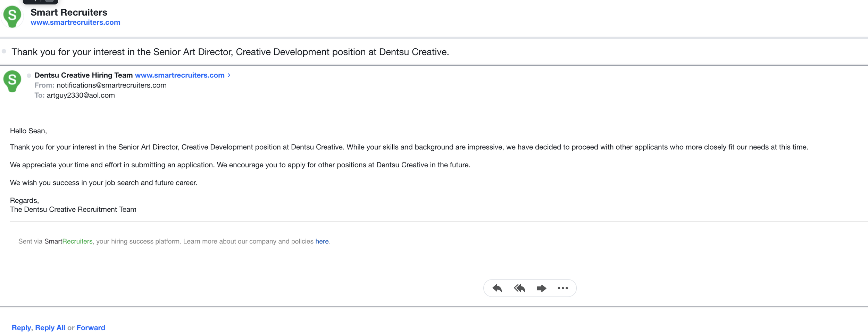The image size is (868, 334).
Task: Click the 'From:' label
Action: click(44, 85)
